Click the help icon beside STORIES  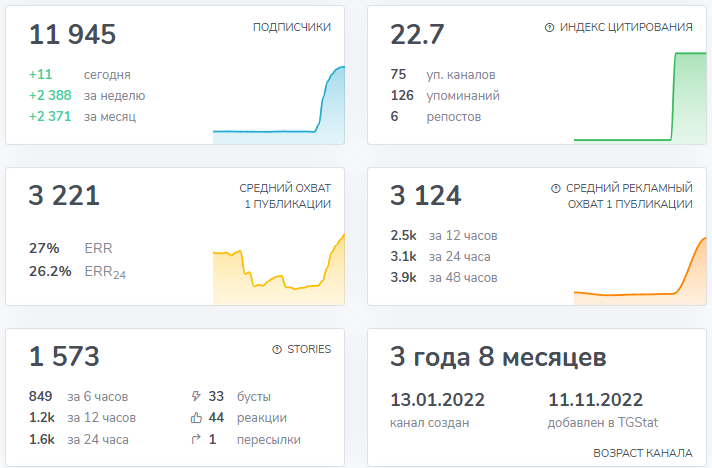click(x=277, y=350)
